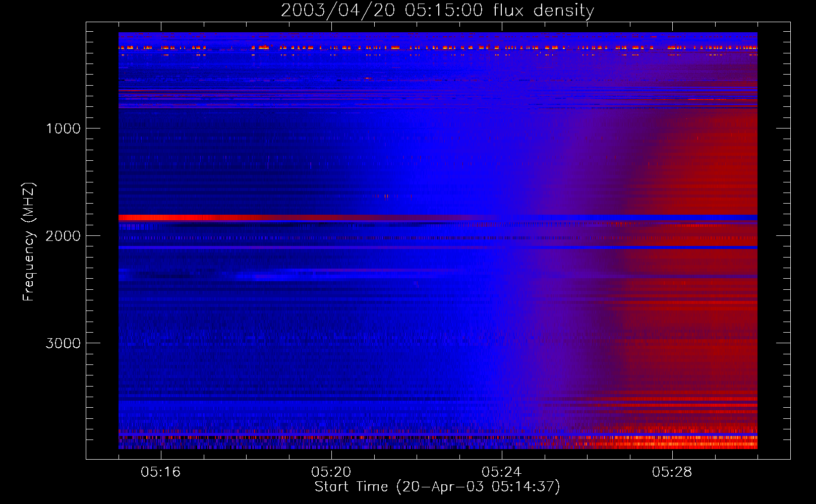This screenshot has width=816, height=504.
Task: Click the 1000 frequency tick label
Action: tap(64, 129)
